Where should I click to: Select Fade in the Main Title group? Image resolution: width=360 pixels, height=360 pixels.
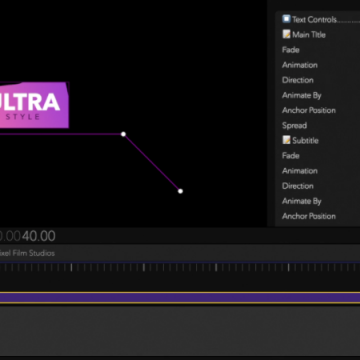(x=291, y=50)
